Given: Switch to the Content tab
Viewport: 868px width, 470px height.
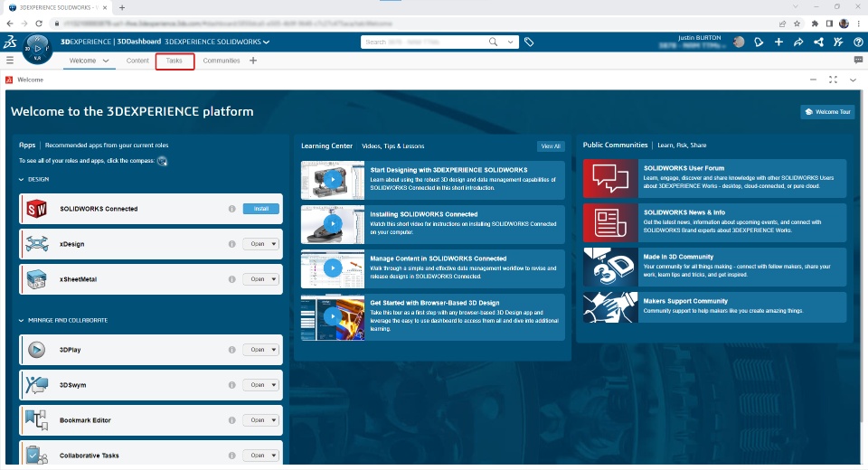Looking at the screenshot, I should click(x=137, y=61).
